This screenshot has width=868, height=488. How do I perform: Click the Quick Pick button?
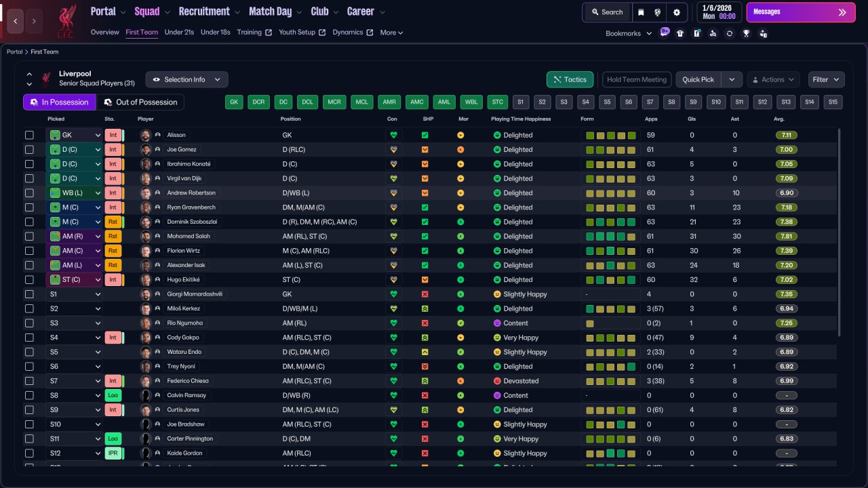tap(698, 79)
